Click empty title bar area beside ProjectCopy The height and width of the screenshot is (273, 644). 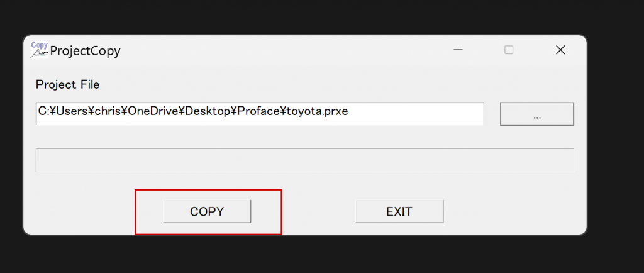point(283,50)
